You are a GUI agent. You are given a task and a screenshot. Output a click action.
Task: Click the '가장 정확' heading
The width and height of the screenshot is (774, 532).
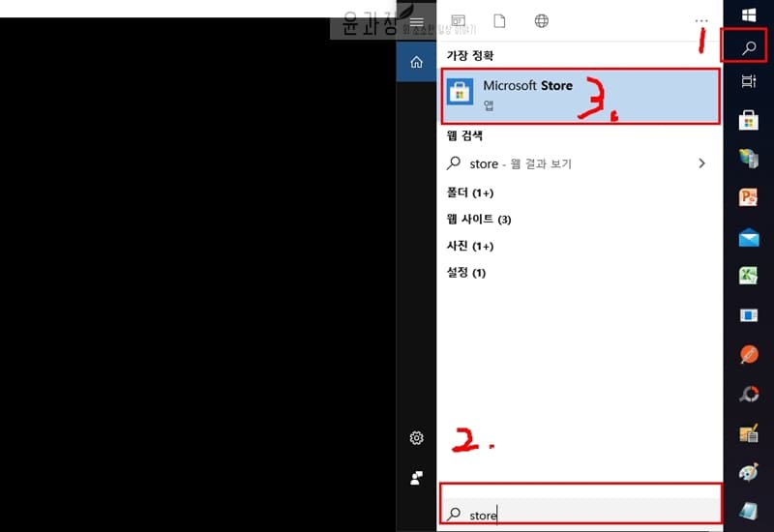[470, 55]
